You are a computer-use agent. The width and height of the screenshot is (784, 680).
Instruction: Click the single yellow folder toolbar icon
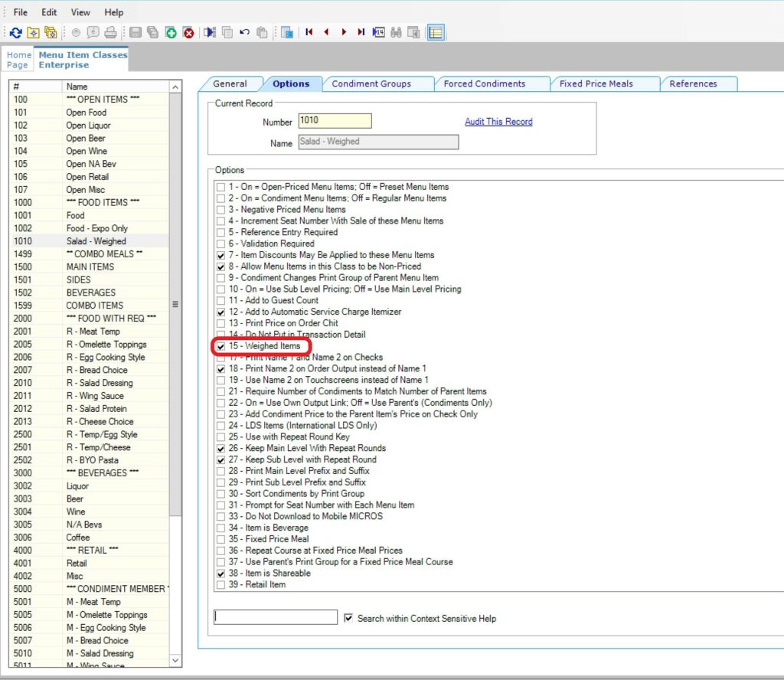(33, 33)
